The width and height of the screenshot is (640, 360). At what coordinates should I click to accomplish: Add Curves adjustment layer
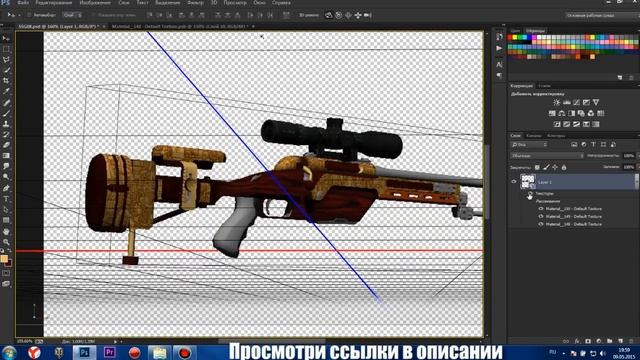click(576, 102)
